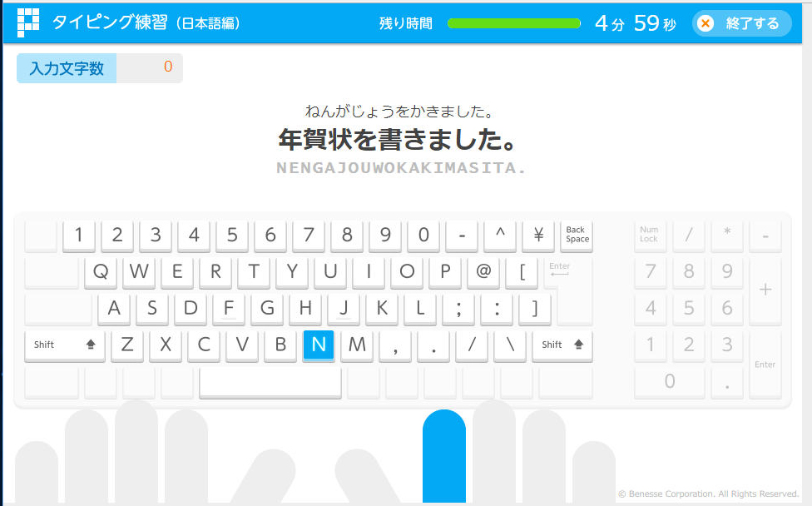Click the romaji text NENGAJOUWOKAKIMASITA.

coord(401,168)
